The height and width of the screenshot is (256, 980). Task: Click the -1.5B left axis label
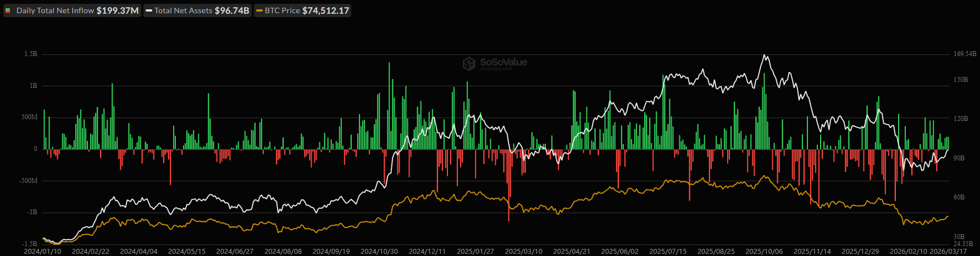click(x=30, y=243)
